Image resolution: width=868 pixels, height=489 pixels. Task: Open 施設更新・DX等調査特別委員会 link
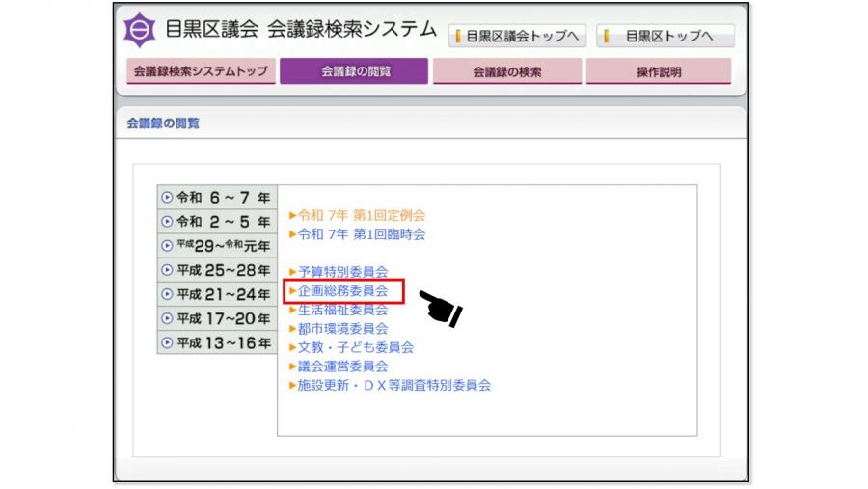tap(393, 385)
